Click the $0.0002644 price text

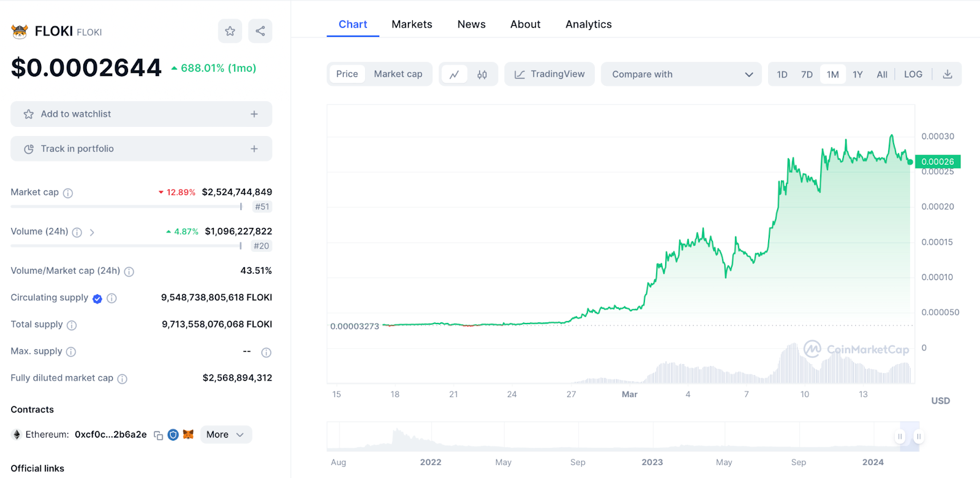click(86, 67)
